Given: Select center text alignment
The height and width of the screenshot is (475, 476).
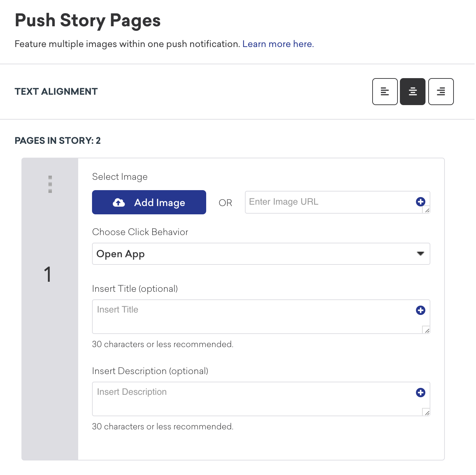Looking at the screenshot, I should pos(412,92).
